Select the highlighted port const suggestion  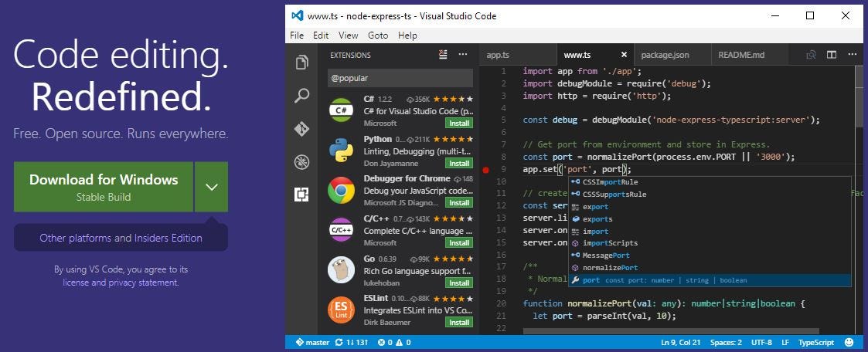710,280
